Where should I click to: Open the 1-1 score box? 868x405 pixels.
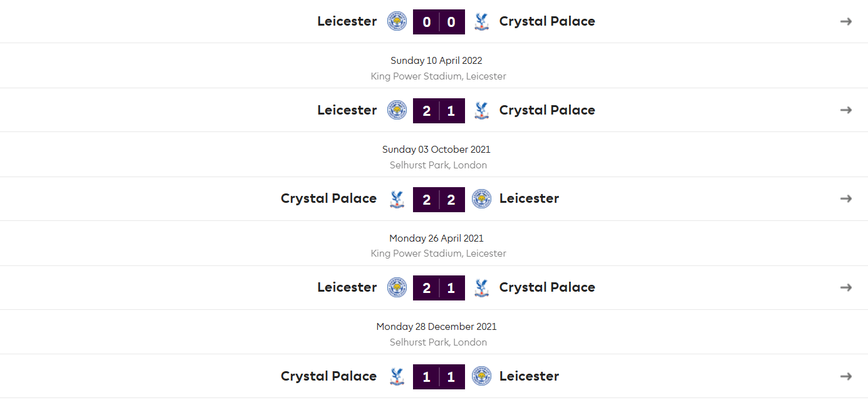[439, 377]
